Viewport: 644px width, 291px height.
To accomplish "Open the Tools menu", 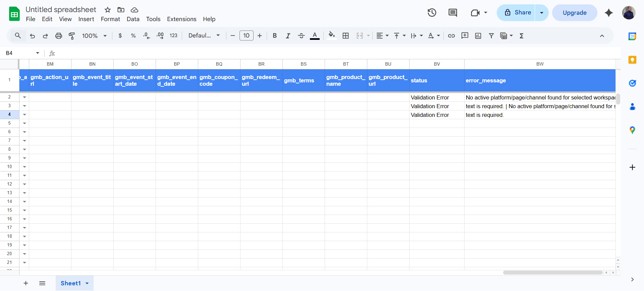I will pyautogui.click(x=153, y=19).
